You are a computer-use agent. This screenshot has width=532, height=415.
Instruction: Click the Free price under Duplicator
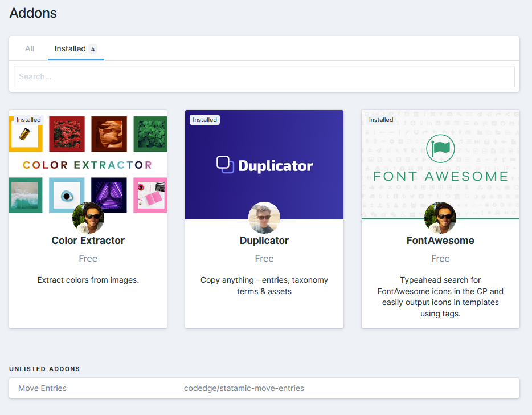click(264, 258)
